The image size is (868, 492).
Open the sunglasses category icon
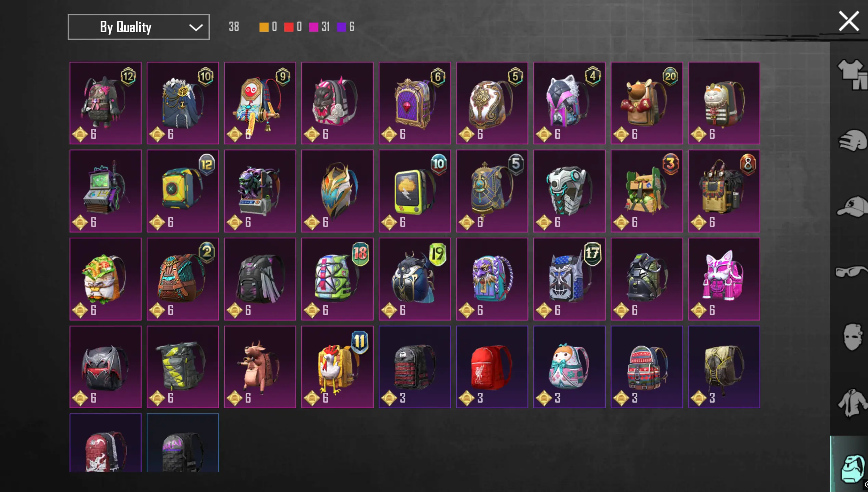click(x=852, y=272)
